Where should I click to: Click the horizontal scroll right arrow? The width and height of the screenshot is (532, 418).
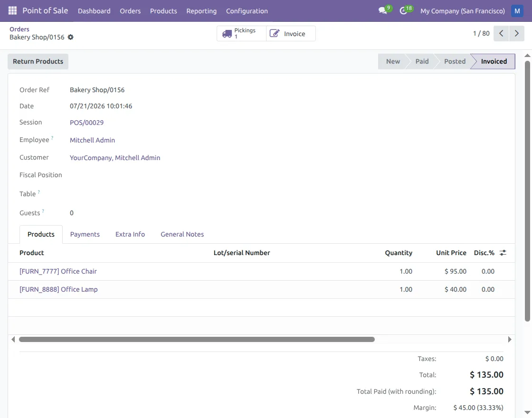pos(510,339)
